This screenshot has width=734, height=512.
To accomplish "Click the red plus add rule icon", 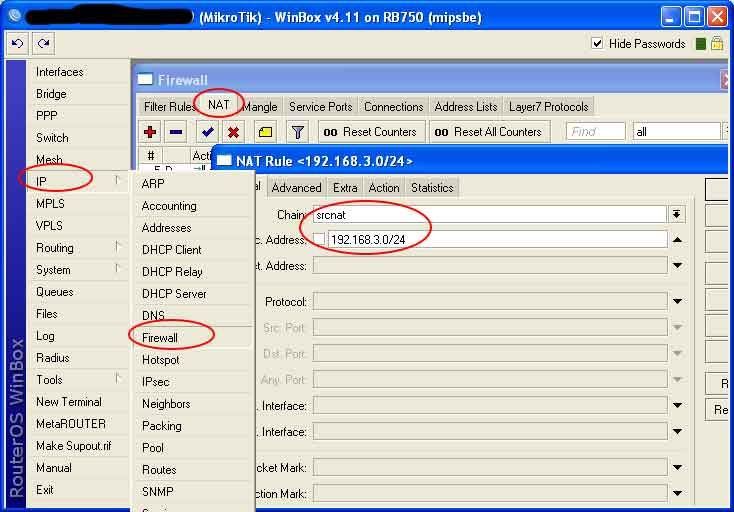I will click(x=150, y=132).
